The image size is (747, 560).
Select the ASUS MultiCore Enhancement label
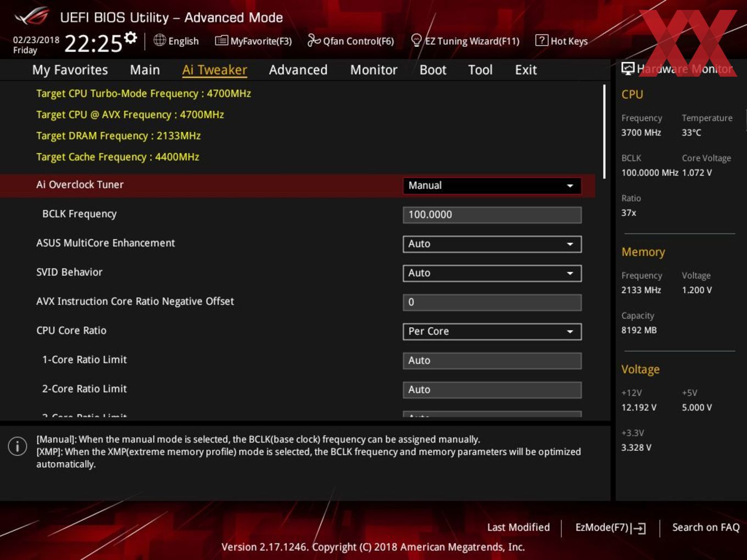[x=105, y=243]
